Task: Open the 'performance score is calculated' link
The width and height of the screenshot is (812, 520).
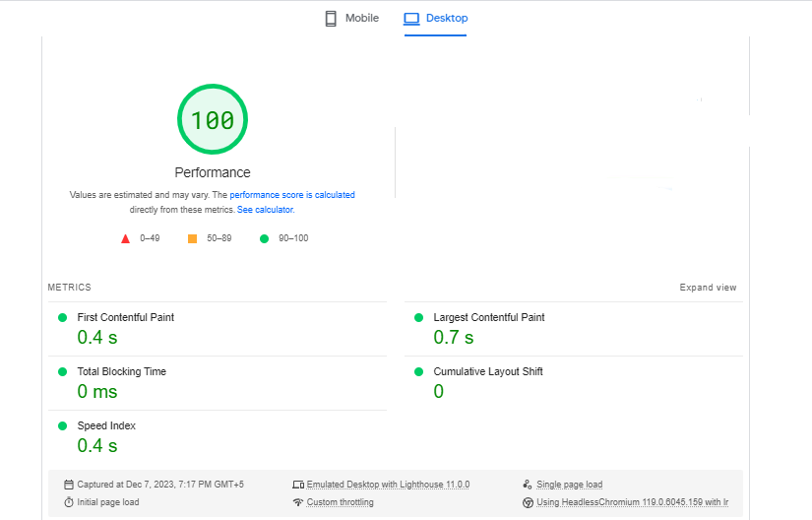Action: point(292,195)
